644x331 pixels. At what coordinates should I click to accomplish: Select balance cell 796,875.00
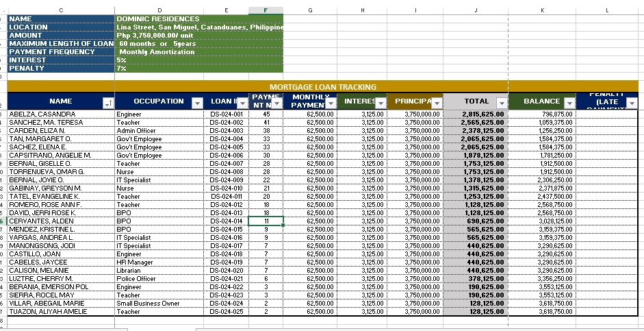(x=542, y=114)
